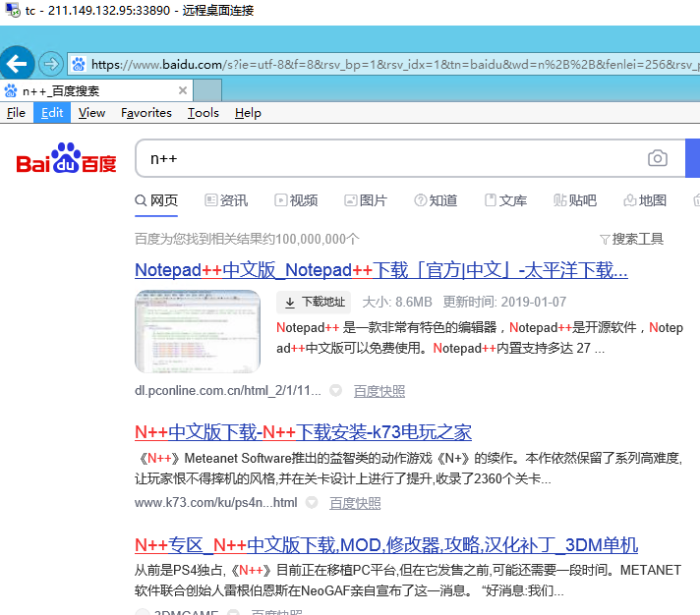Click the browser Forward arrow button
The height and width of the screenshot is (615, 700).
point(50,65)
